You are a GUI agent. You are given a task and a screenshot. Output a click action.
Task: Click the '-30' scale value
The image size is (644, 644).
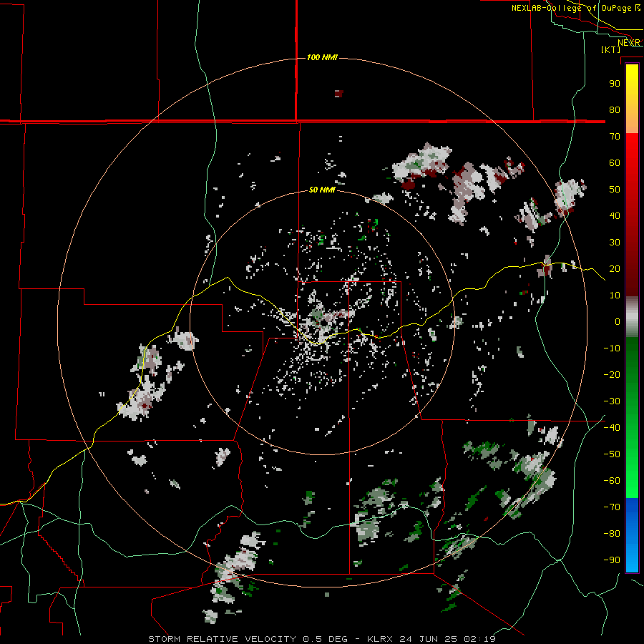coord(612,401)
